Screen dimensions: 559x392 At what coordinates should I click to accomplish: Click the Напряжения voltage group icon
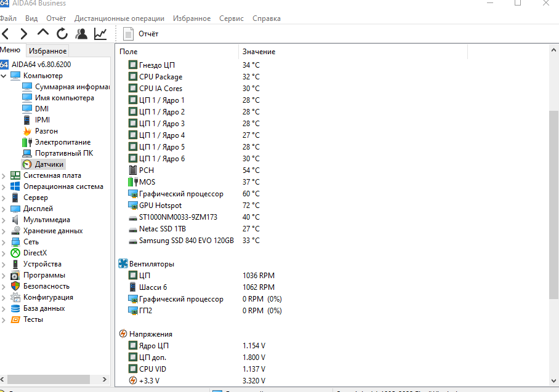(123, 334)
